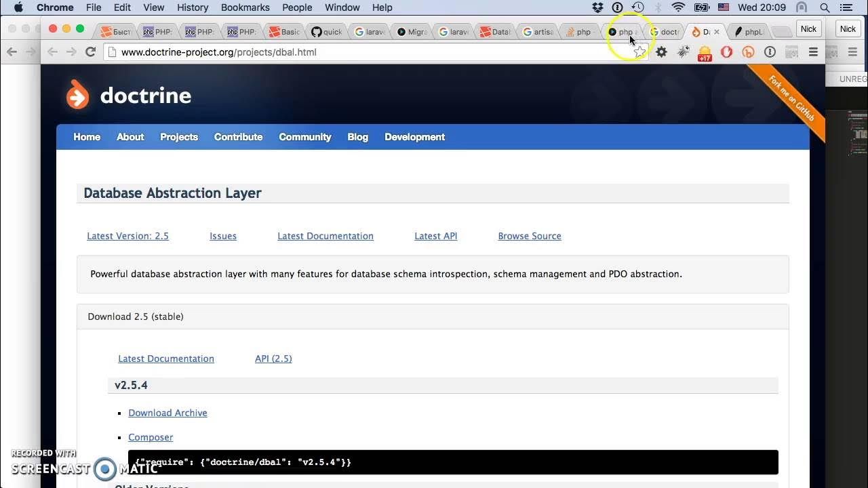Click the 'Browse Source' link
Screen dimensions: 868x488
(x=530, y=236)
